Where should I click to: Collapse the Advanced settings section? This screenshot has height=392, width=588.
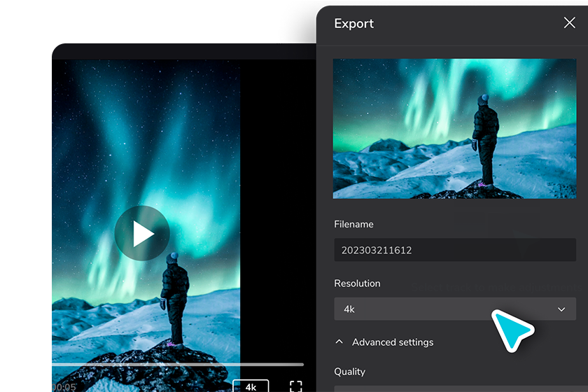point(384,342)
